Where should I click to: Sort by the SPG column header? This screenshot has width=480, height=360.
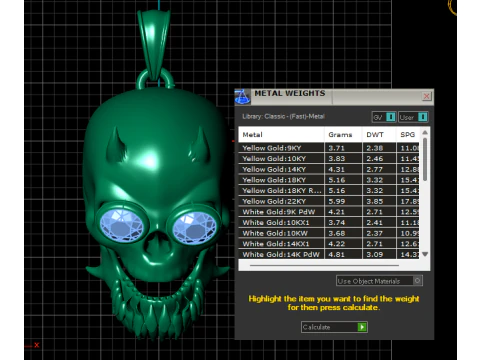(x=408, y=135)
